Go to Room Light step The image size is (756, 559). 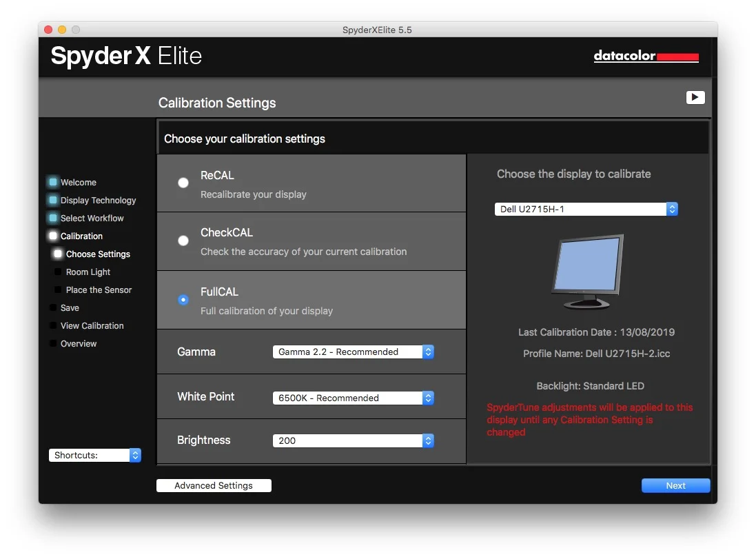tap(88, 272)
